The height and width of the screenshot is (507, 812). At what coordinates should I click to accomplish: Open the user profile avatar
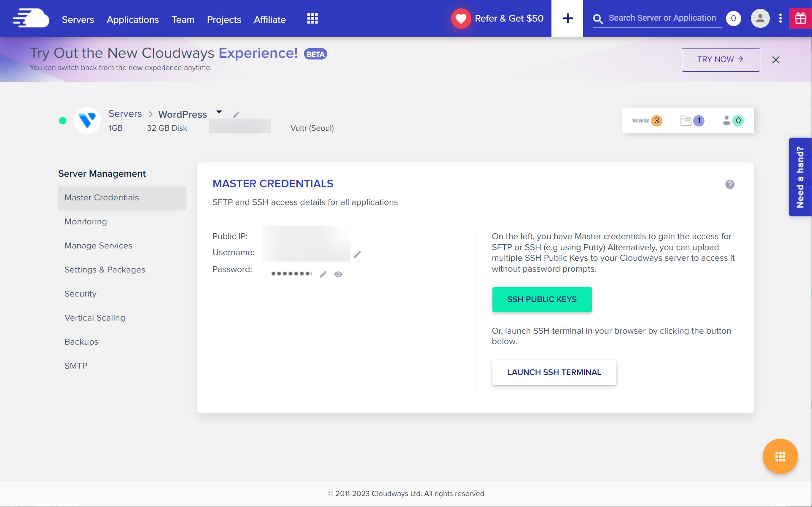pyautogui.click(x=760, y=19)
